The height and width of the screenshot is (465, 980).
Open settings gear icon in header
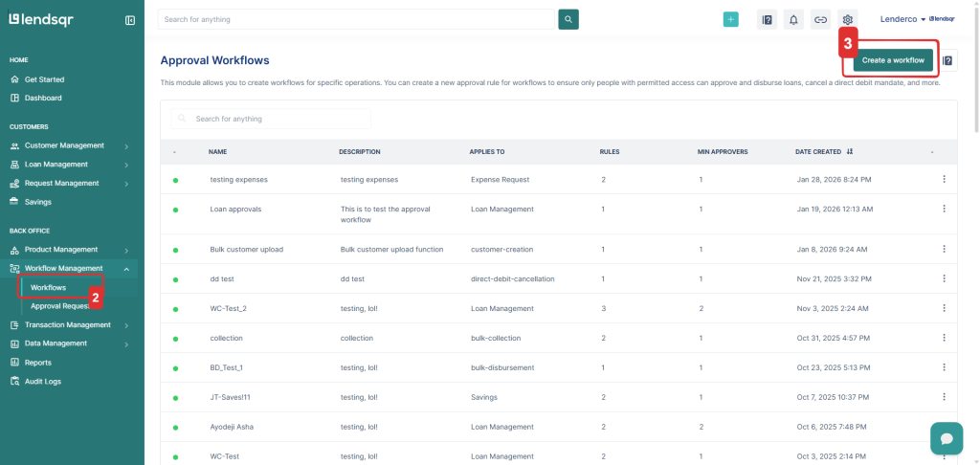click(847, 19)
